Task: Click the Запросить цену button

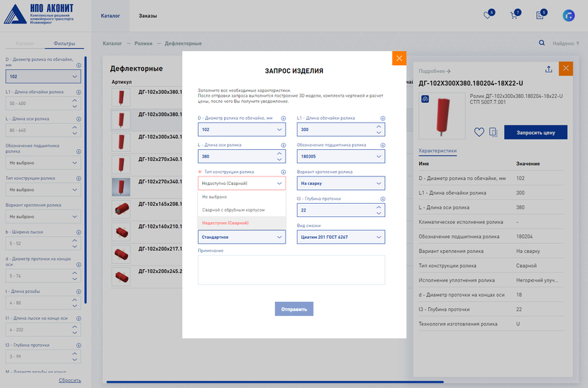Action: coord(535,132)
